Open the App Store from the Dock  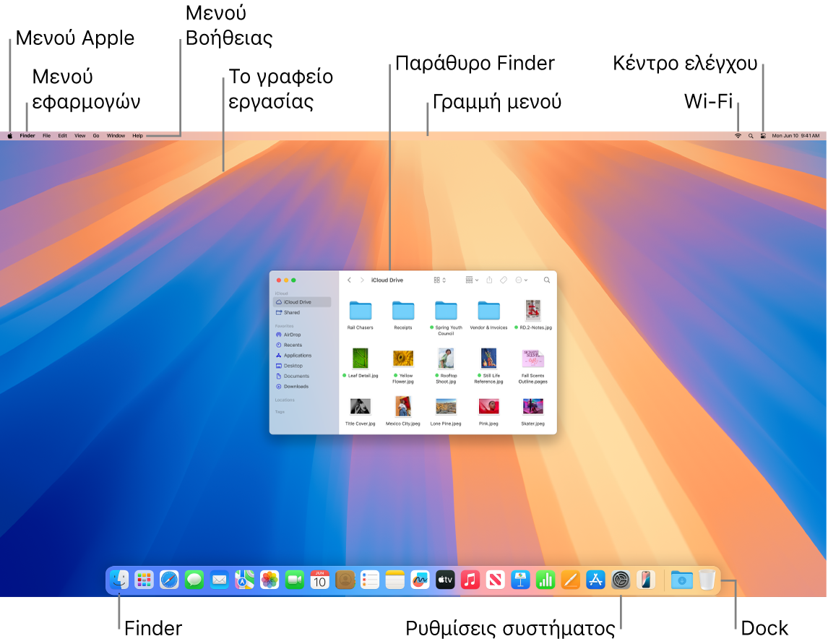point(595,579)
